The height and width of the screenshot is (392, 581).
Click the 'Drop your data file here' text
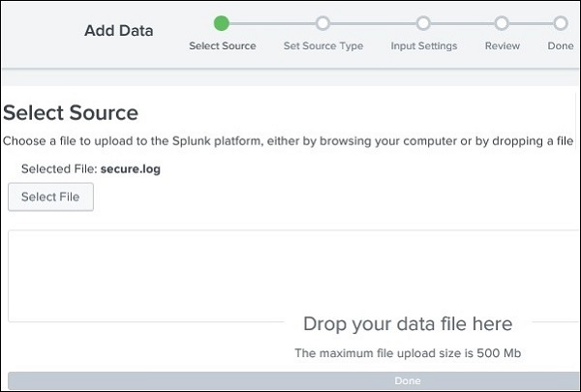click(x=408, y=323)
